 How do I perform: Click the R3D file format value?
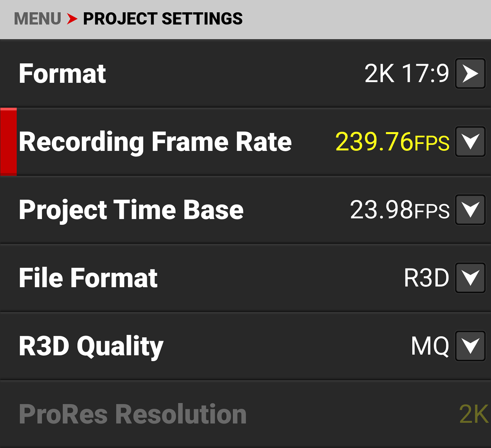coord(426,278)
